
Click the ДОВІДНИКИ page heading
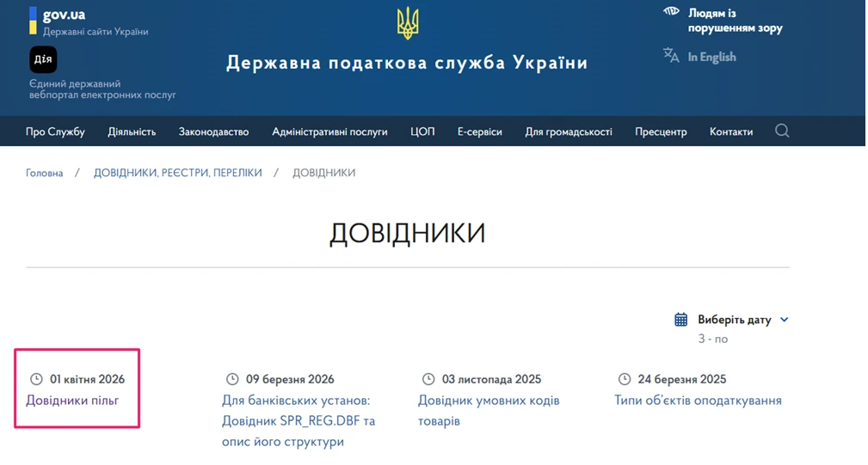coord(408,233)
